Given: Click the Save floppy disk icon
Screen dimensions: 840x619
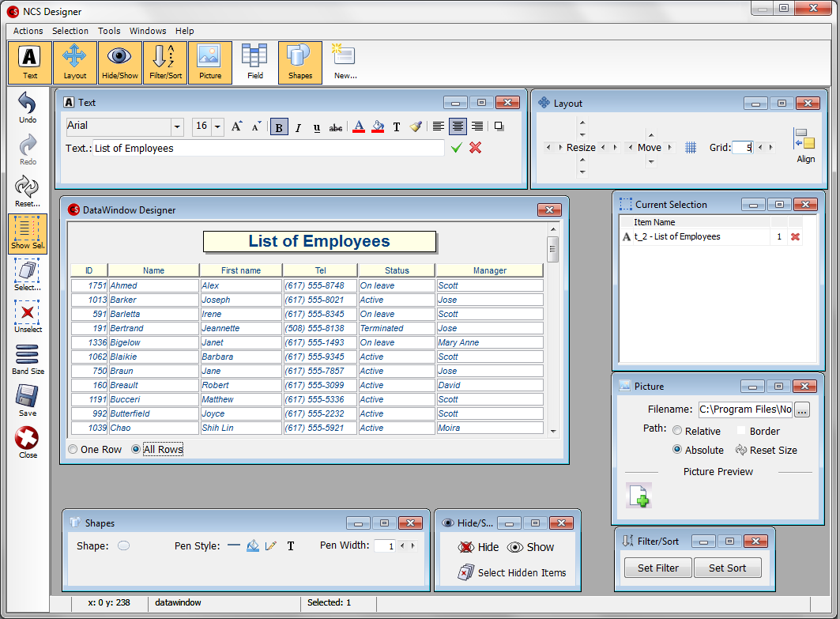Looking at the screenshot, I should point(28,396).
